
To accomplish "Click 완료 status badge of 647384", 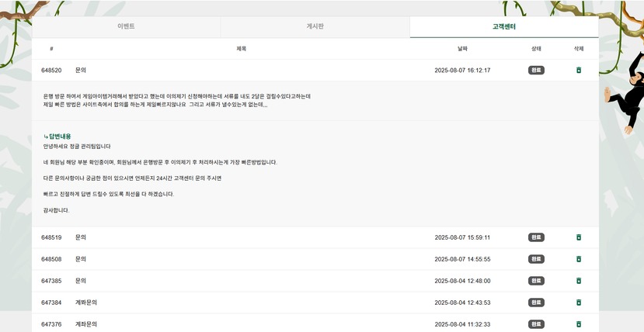I will click(536, 303).
